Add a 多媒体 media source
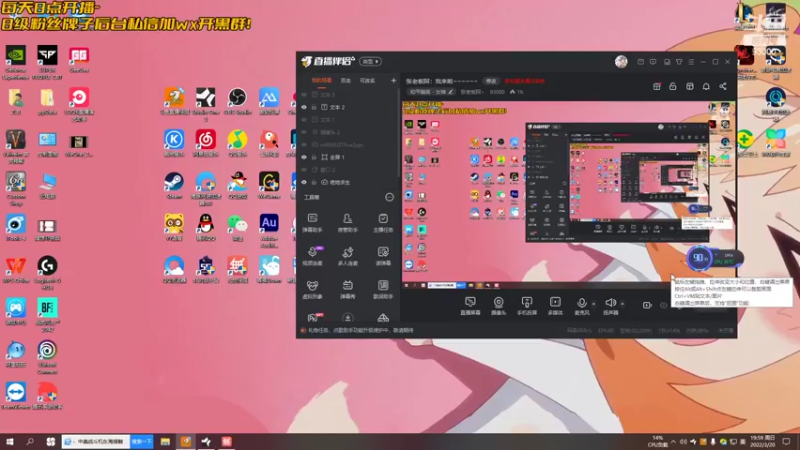 pyautogui.click(x=555, y=306)
